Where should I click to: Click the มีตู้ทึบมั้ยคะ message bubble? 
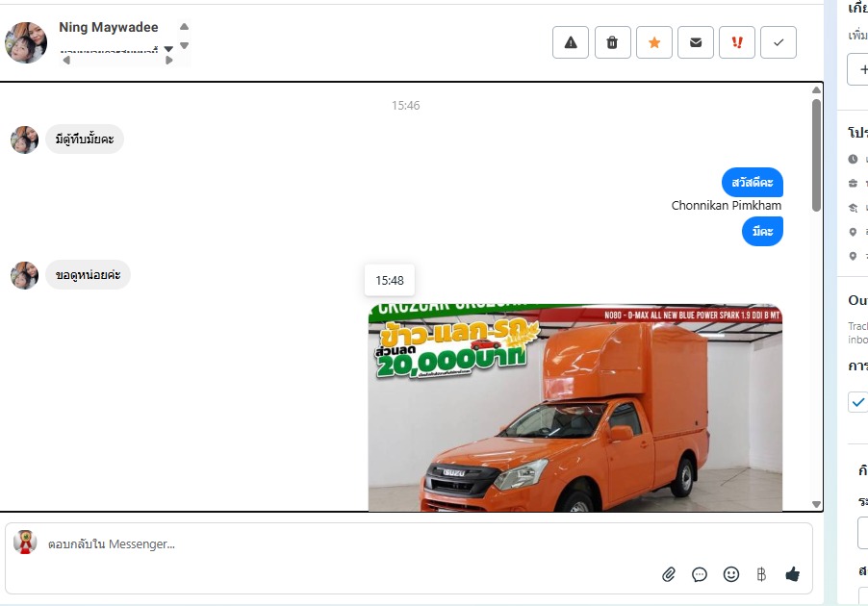click(x=85, y=139)
